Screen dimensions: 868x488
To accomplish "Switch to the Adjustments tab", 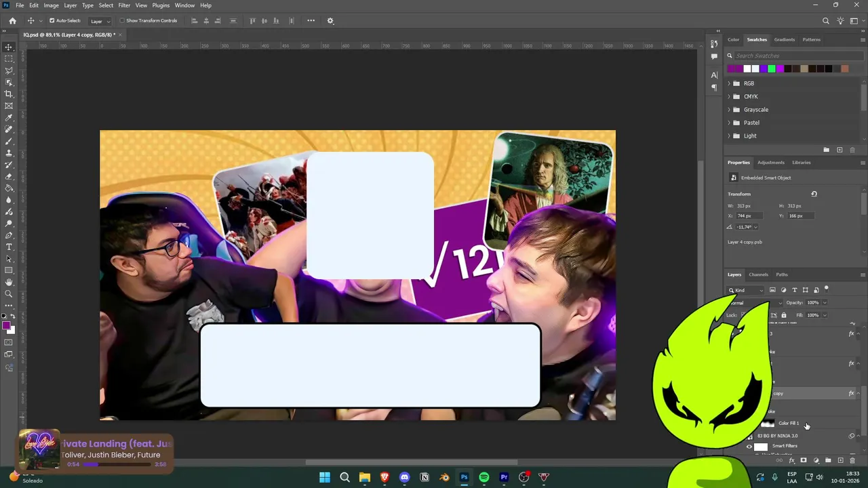I will pos(770,163).
